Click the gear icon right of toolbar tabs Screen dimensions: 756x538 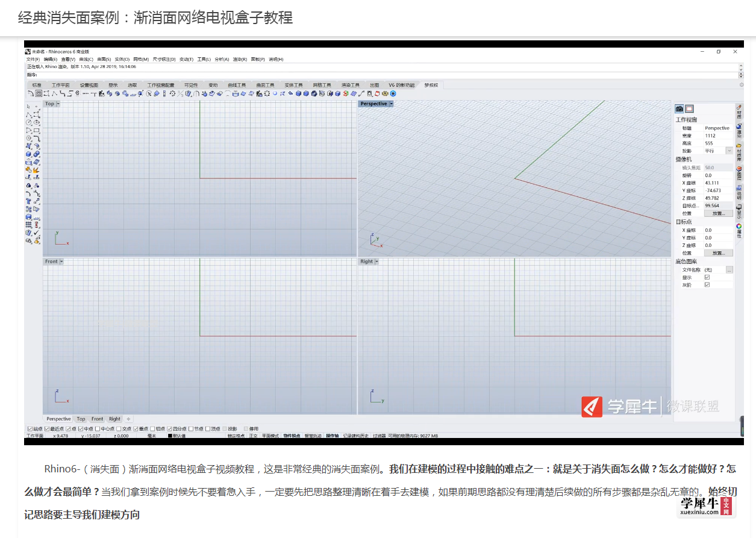741,85
